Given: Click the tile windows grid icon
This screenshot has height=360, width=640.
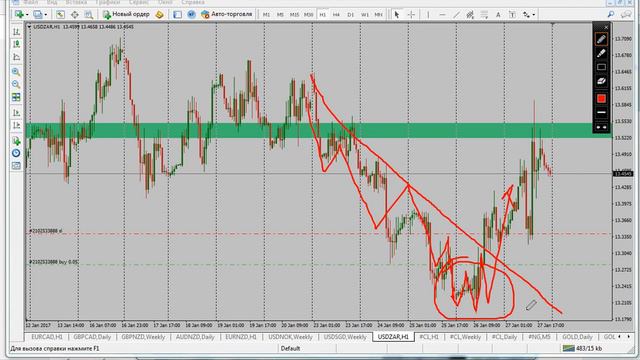Looking at the screenshot, I should pyautogui.click(x=16, y=97).
